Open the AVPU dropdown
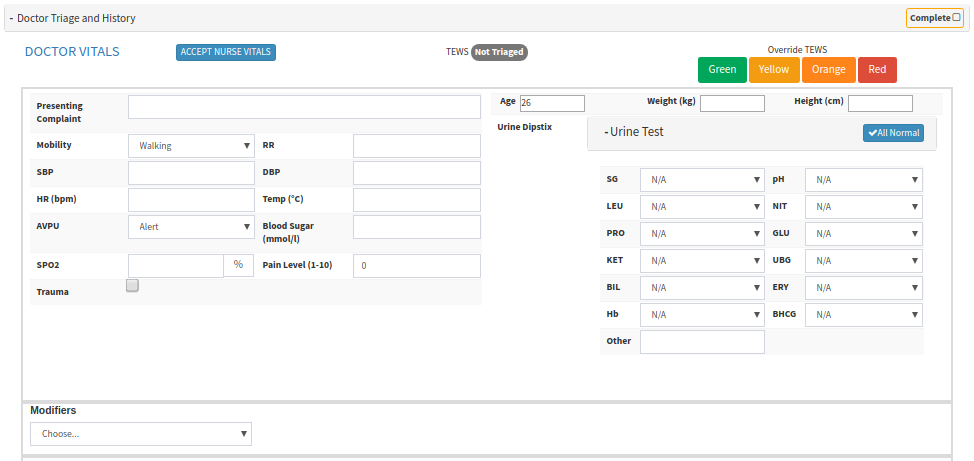This screenshot has width=974, height=461. point(192,227)
